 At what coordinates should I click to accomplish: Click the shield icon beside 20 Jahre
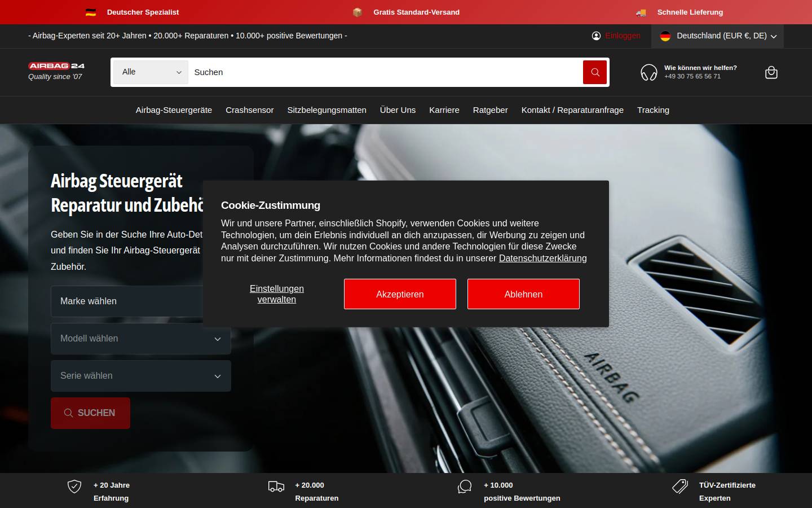[74, 486]
